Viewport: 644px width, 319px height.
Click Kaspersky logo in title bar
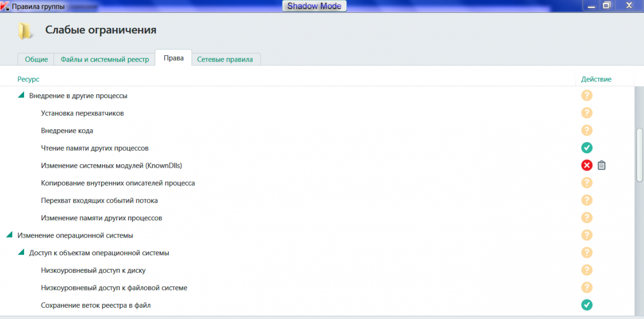[x=5, y=6]
